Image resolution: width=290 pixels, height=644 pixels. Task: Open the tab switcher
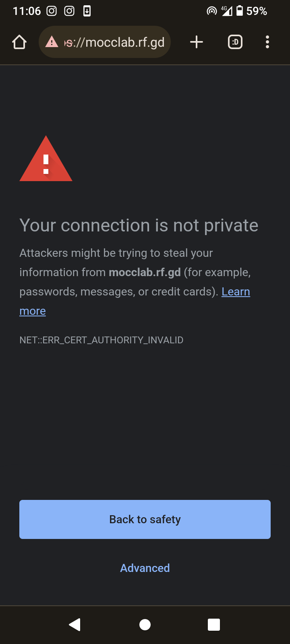click(x=235, y=42)
